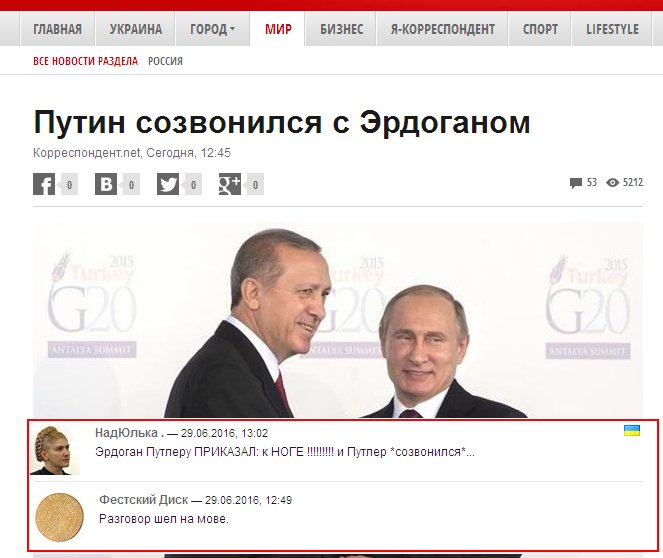This screenshot has width=663, height=558.
Task: Click ВСЕ НОВОСТИ РАЗДЕЛА link
Action: pos(85,61)
